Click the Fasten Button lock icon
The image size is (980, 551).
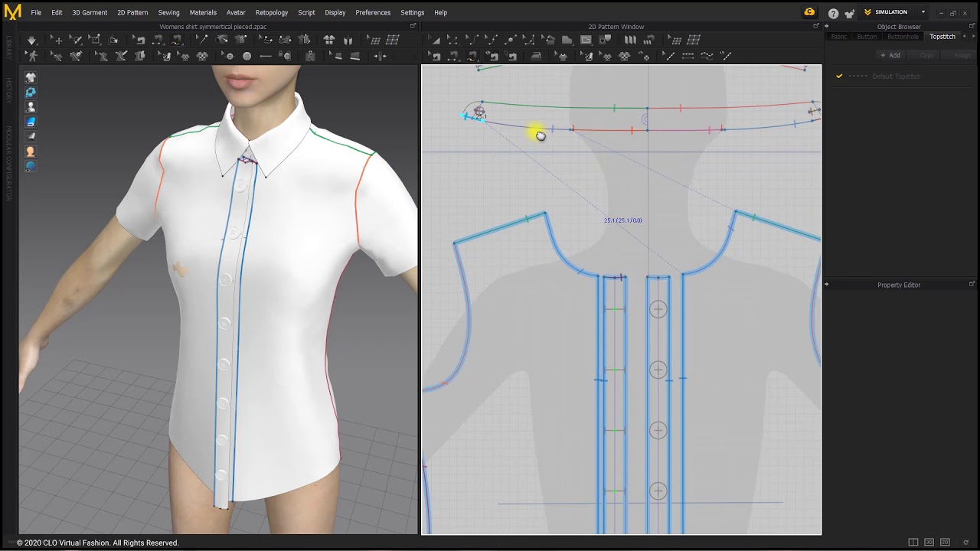pyautogui.click(x=284, y=56)
